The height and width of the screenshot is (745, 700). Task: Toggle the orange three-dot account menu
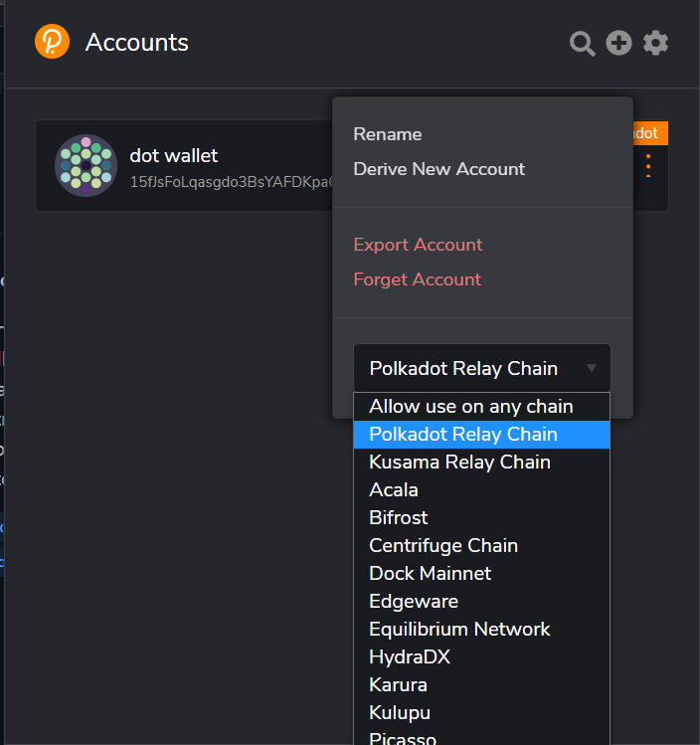click(648, 166)
